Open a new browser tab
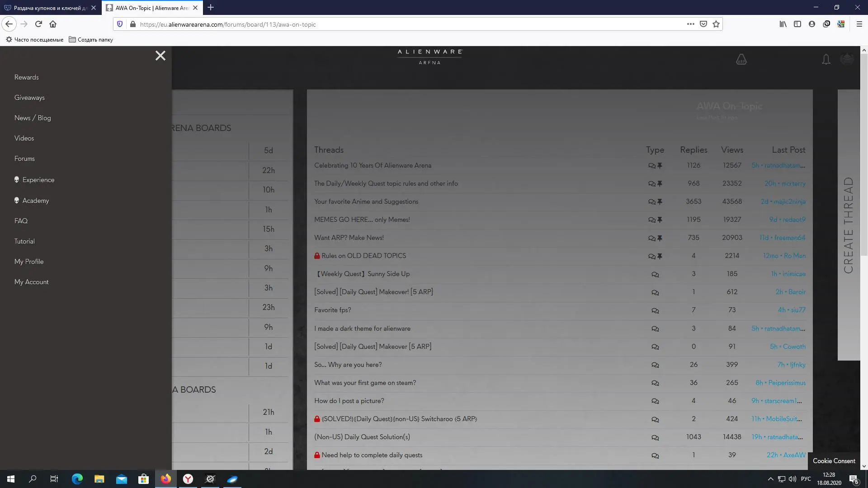This screenshot has width=868, height=488. (x=211, y=8)
